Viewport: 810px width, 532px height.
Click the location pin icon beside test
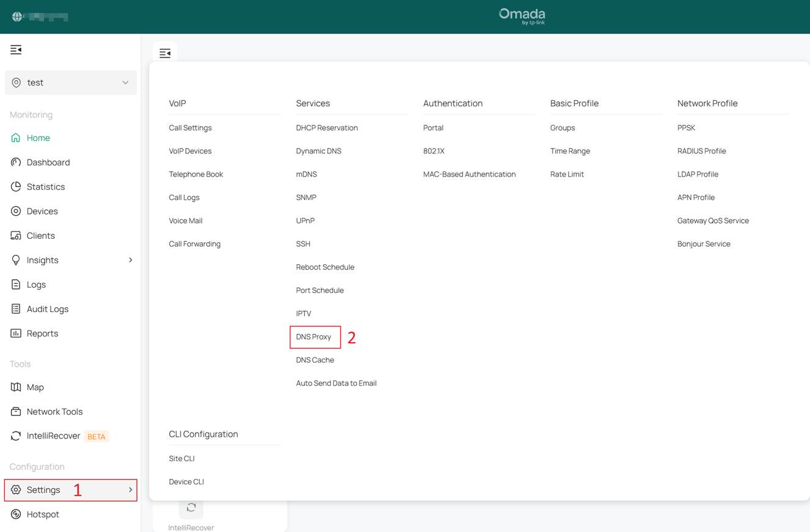coord(17,82)
